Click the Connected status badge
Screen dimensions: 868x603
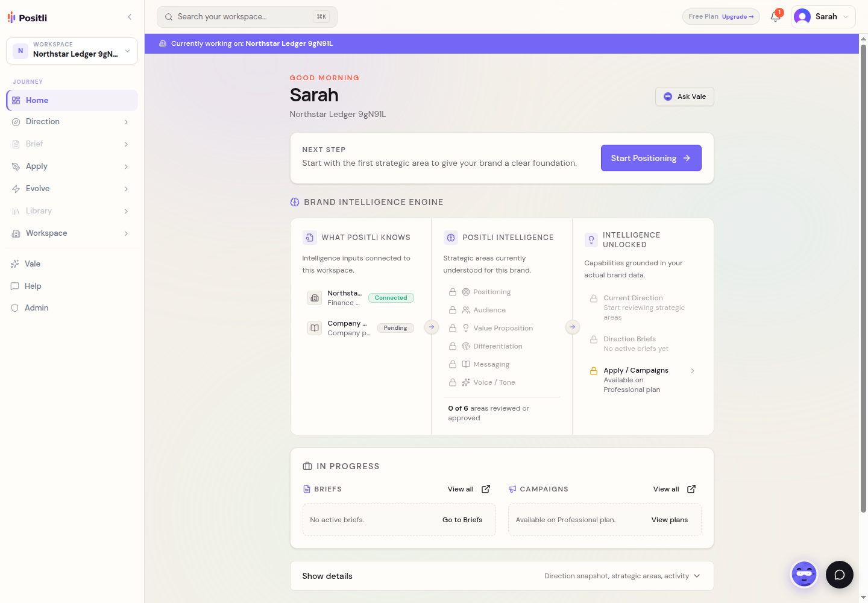point(391,298)
